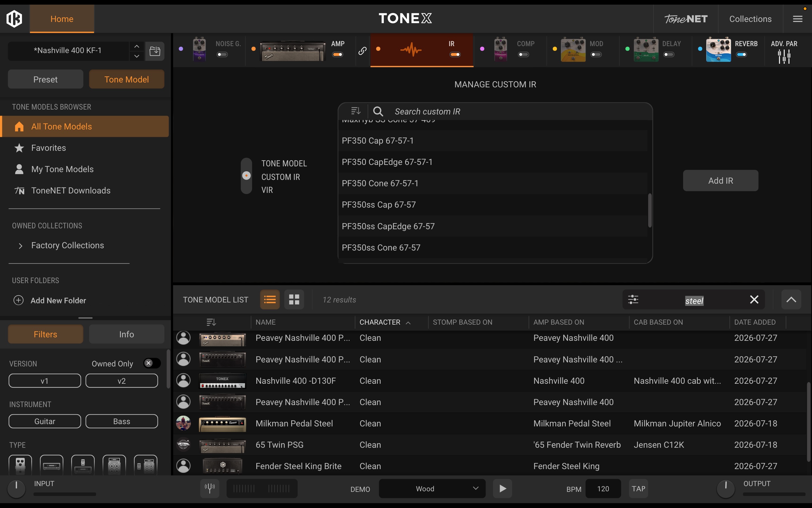The height and width of the screenshot is (508, 812).
Task: Click the tone model list sort icon
Action: pos(211,322)
